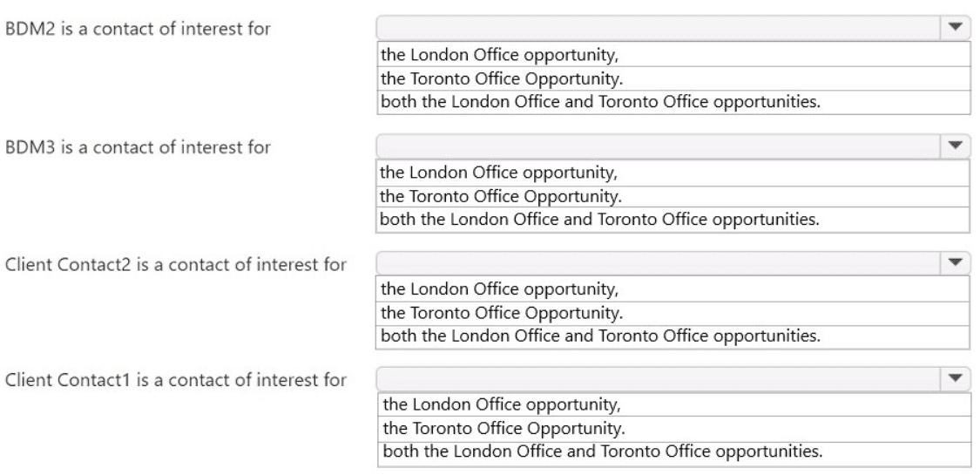Select London Office opportunity for Client Contact2
This screenshot has height=475, width=980.
pos(673,288)
